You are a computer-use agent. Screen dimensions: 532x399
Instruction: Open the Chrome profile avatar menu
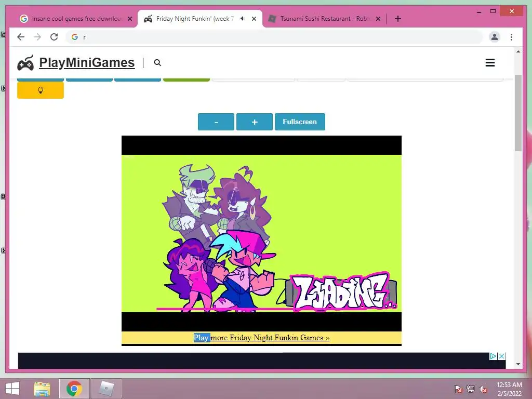495,37
